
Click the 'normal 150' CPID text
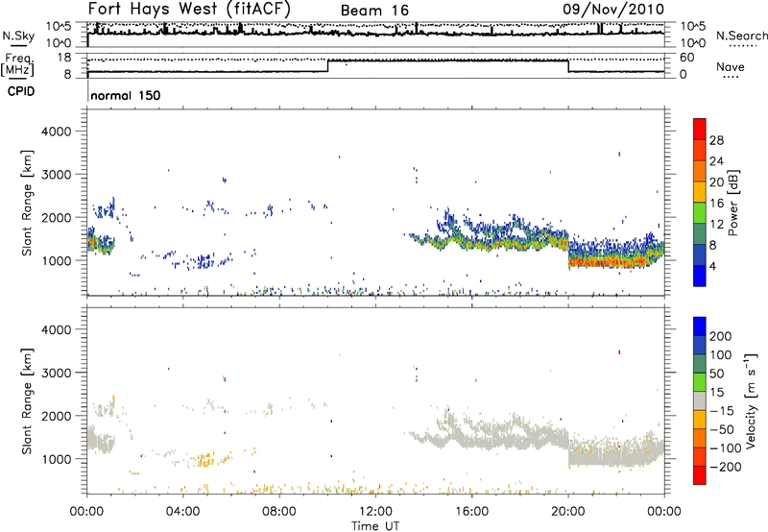[126, 95]
